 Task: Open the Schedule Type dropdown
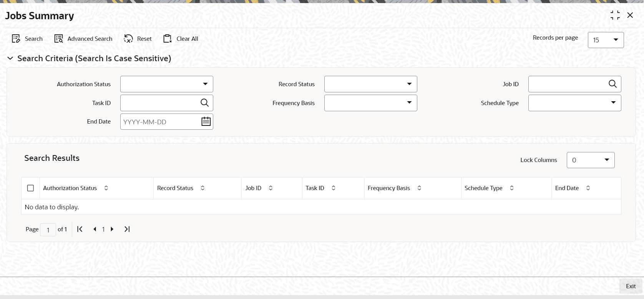pos(575,103)
